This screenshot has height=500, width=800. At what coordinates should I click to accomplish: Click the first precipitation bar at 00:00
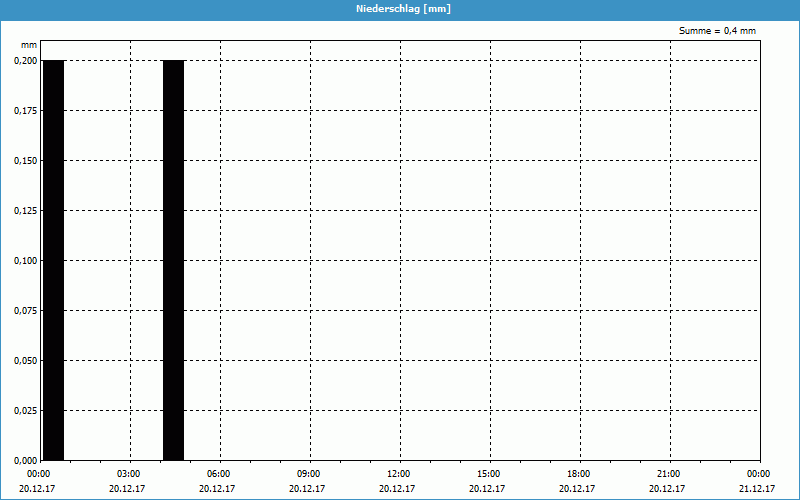pos(54,260)
